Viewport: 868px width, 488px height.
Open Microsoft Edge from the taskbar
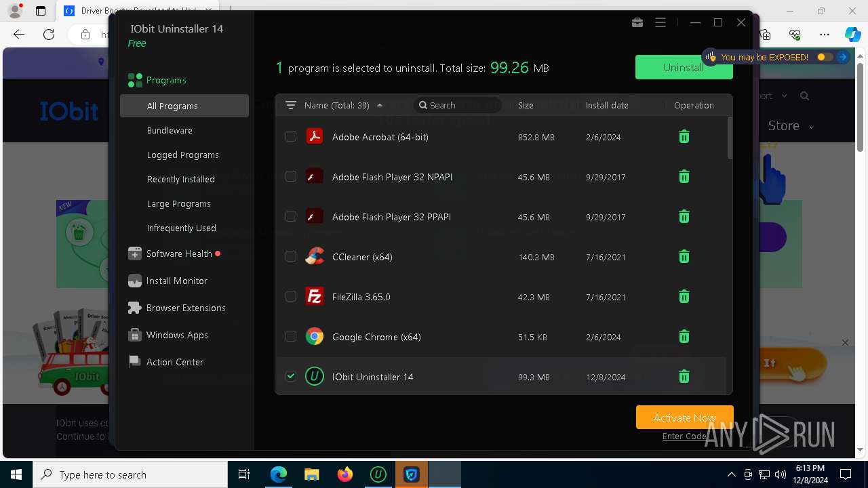tap(279, 474)
